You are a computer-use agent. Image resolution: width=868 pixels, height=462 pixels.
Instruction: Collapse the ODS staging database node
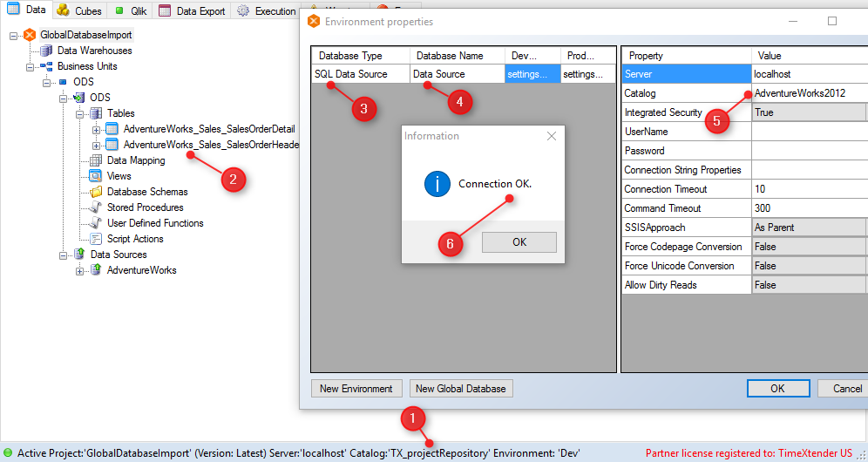(x=63, y=98)
